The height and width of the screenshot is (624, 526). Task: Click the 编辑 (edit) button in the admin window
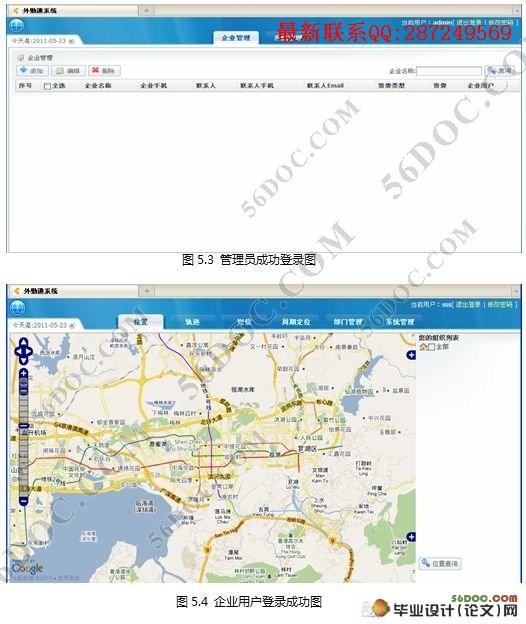(68, 71)
